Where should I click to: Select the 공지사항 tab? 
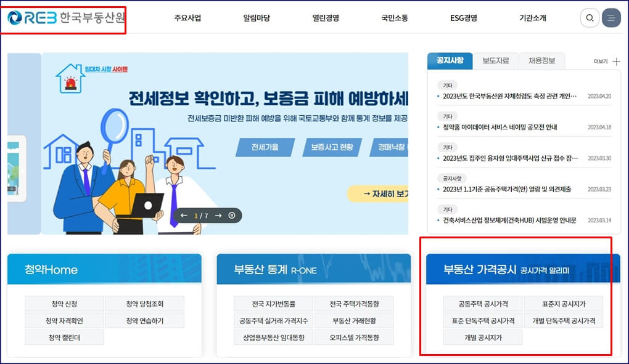click(x=450, y=60)
